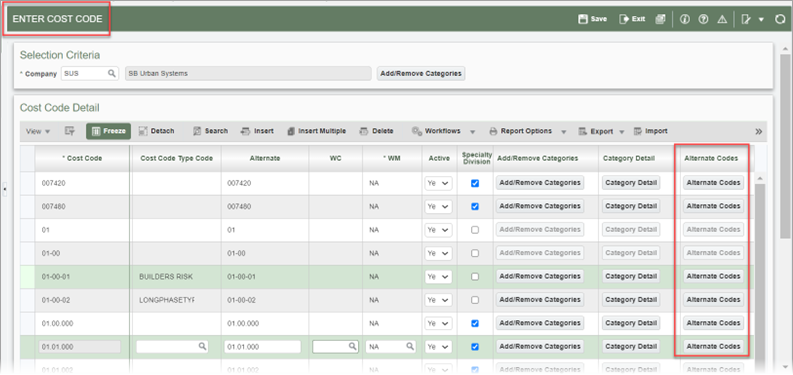Collapse the left side panel arrow
The width and height of the screenshot is (793, 375).
coord(5,189)
